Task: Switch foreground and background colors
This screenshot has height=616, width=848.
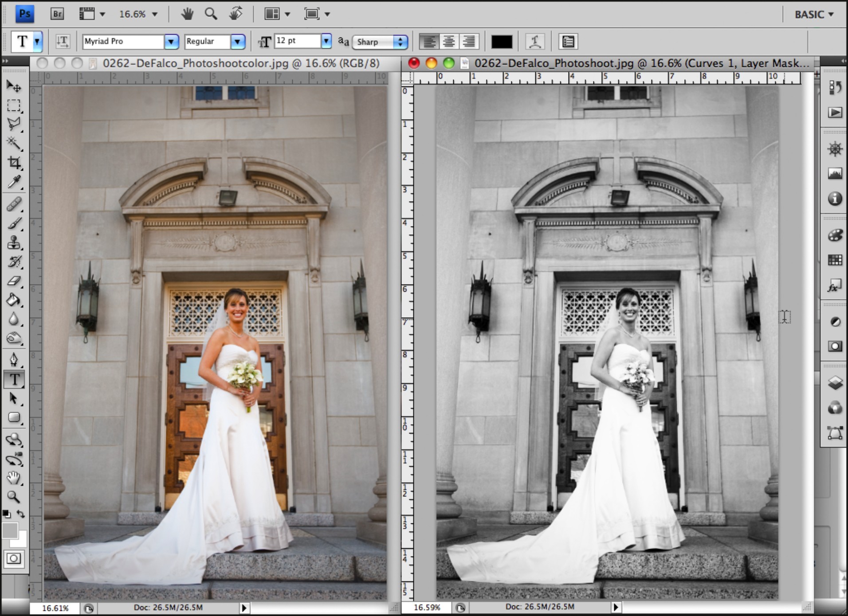Action: click(21, 514)
